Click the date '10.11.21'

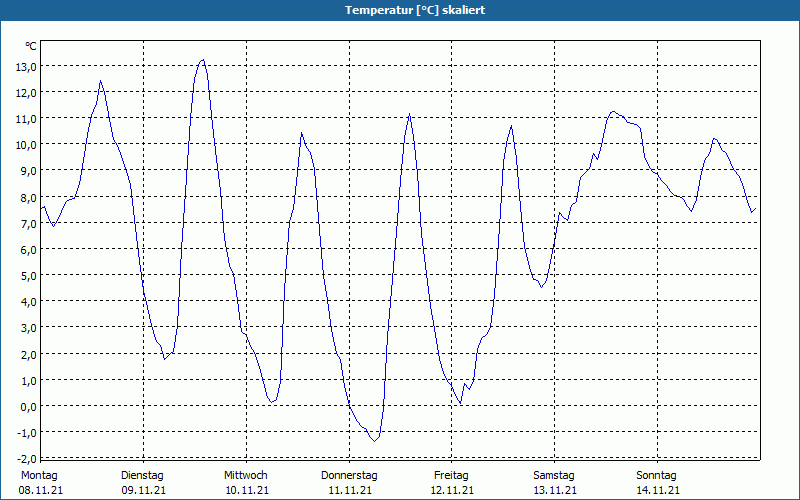click(x=247, y=490)
